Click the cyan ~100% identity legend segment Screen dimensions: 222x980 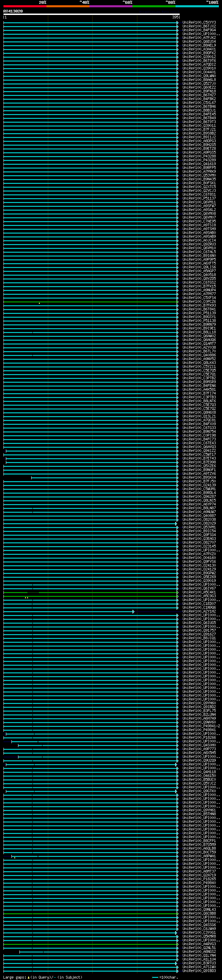click(x=197, y=6)
